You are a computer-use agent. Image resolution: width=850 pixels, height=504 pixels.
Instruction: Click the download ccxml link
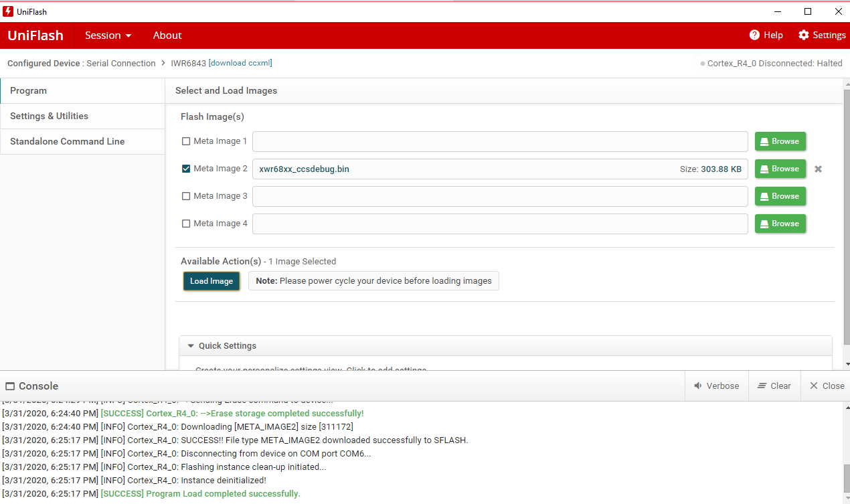pyautogui.click(x=241, y=63)
